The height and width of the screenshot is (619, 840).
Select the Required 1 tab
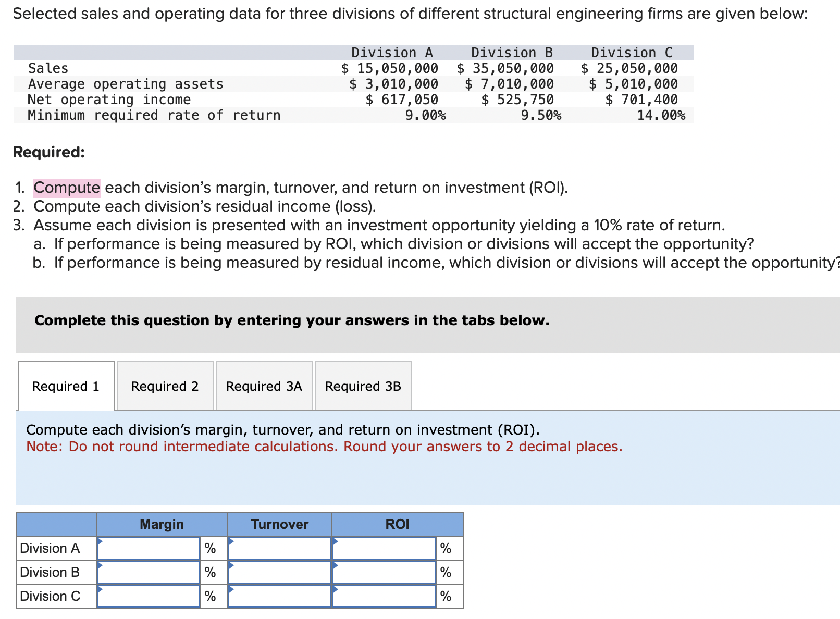(x=65, y=386)
